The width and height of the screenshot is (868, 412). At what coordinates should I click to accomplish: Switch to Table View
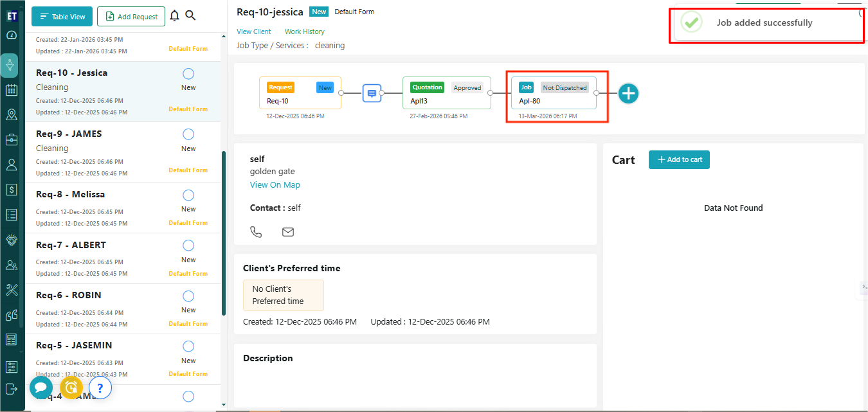62,17
